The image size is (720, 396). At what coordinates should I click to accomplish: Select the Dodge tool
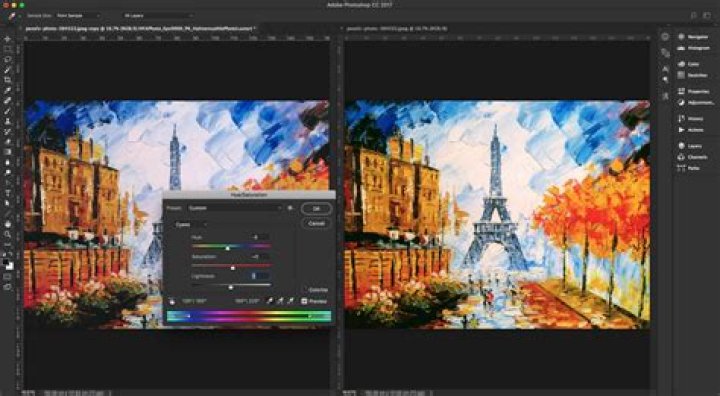click(x=7, y=172)
